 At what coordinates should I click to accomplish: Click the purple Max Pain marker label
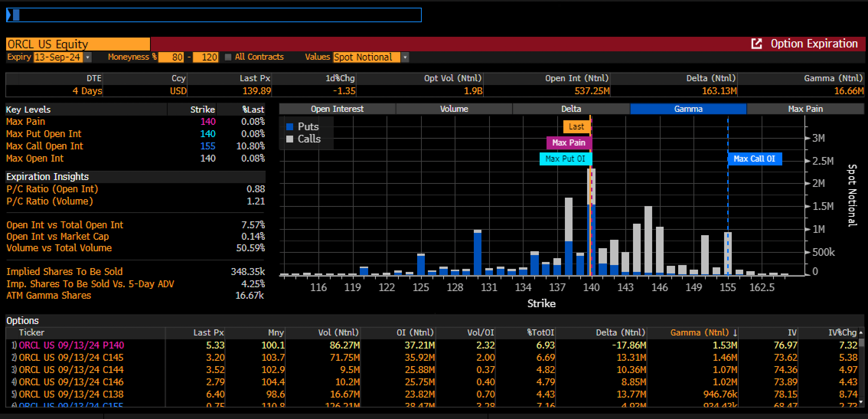568,143
